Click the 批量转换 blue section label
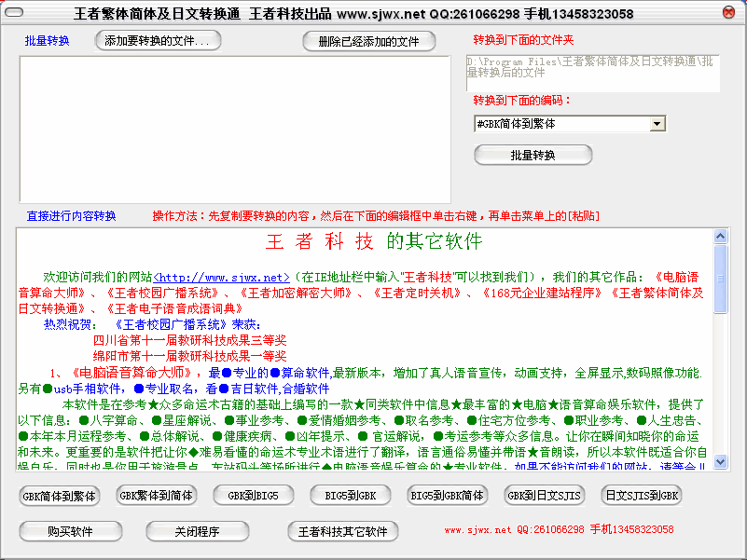 pyautogui.click(x=48, y=41)
